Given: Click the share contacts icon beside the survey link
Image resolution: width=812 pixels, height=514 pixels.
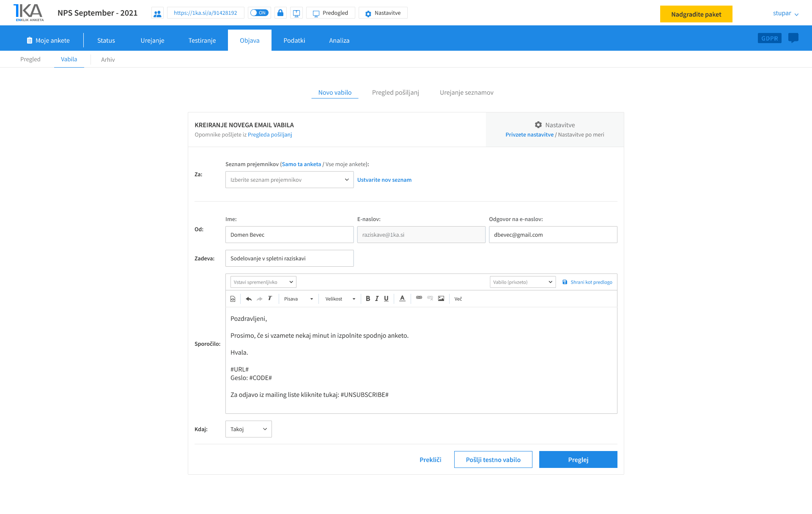Looking at the screenshot, I should tap(157, 13).
